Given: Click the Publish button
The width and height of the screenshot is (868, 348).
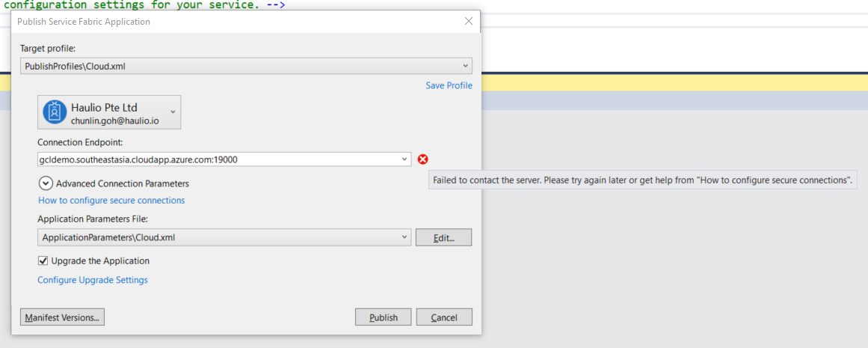Looking at the screenshot, I should [x=383, y=317].
